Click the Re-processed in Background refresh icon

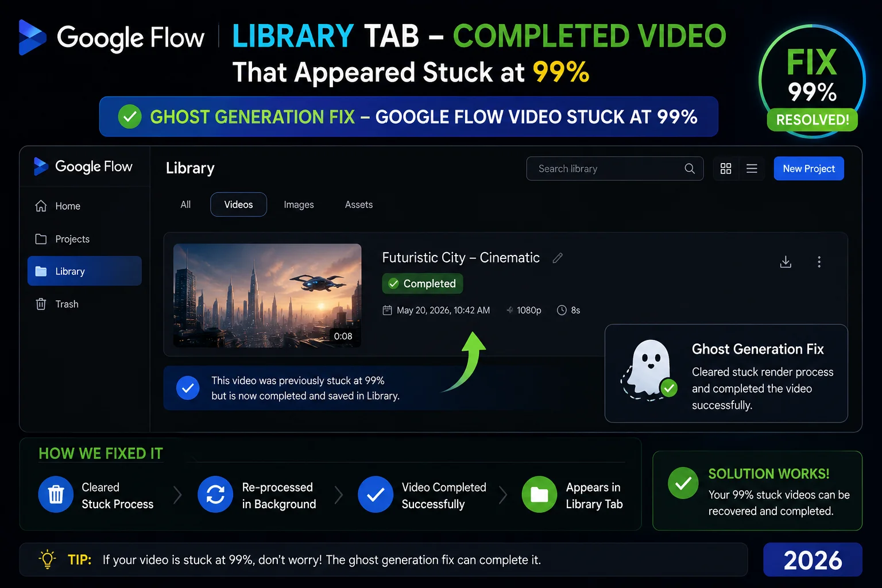click(215, 494)
